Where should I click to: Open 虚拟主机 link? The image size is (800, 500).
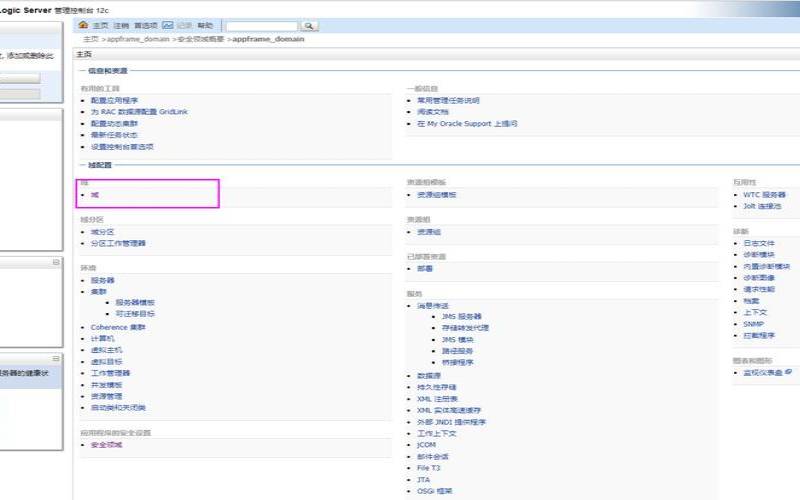[107, 350]
